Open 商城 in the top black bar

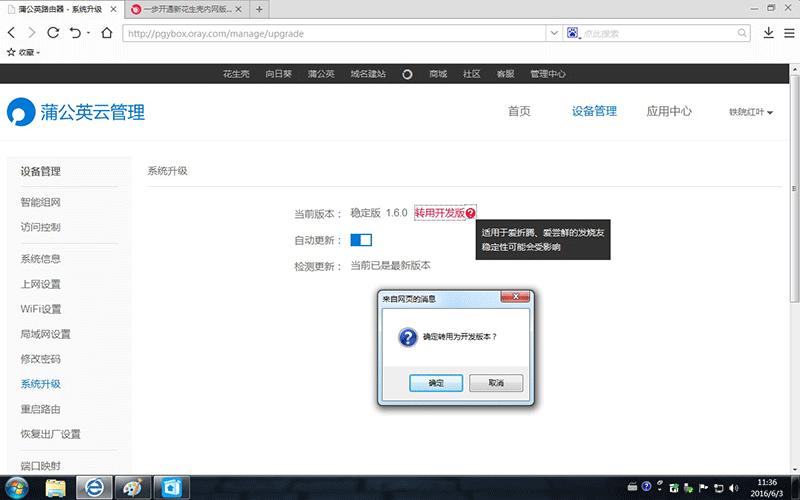point(438,74)
